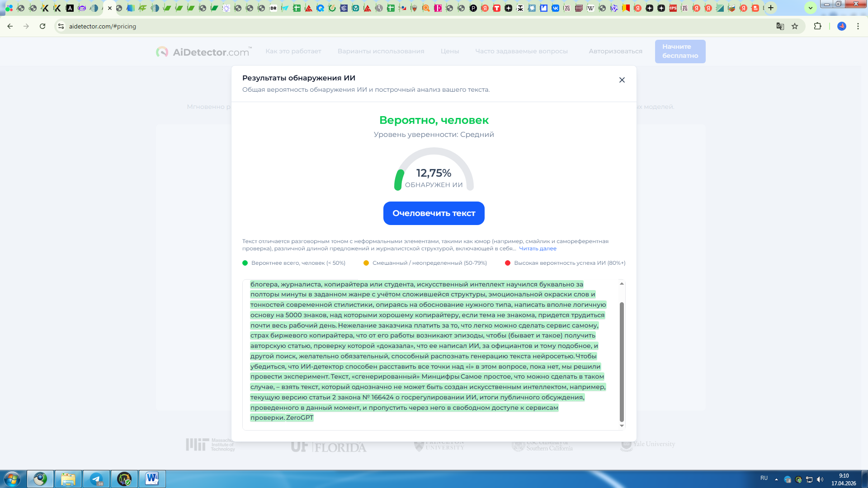
Task: Switch to the black circle P tab
Action: point(473,8)
